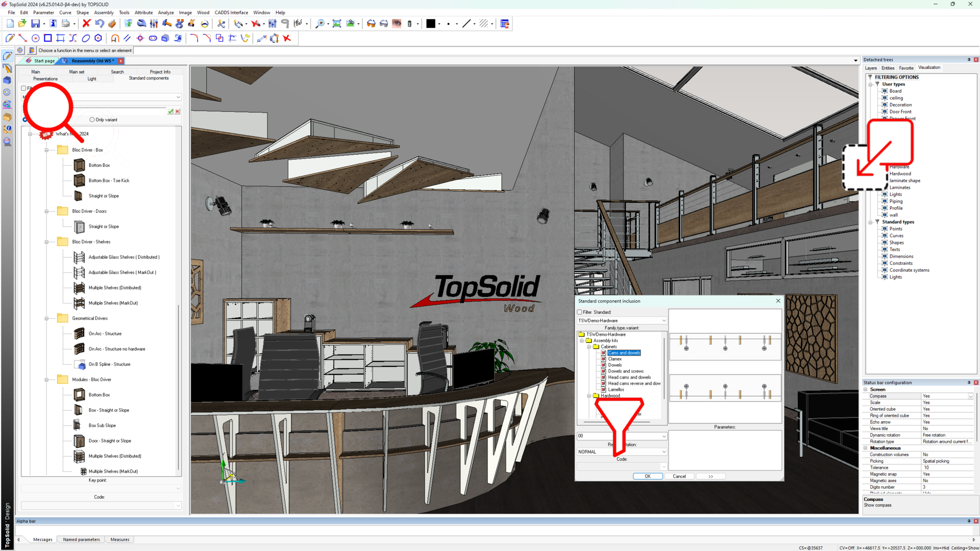
Task: Select the slot oblong shape tool
Action: pos(153,38)
